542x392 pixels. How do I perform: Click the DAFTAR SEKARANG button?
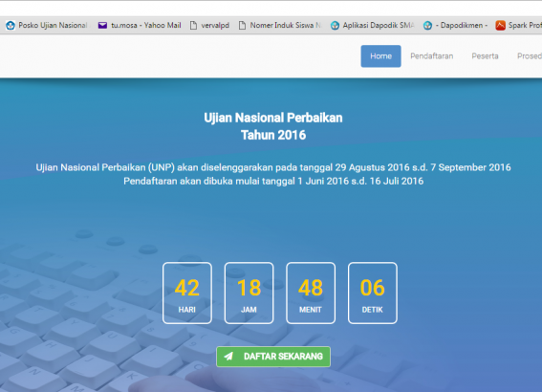(x=273, y=357)
